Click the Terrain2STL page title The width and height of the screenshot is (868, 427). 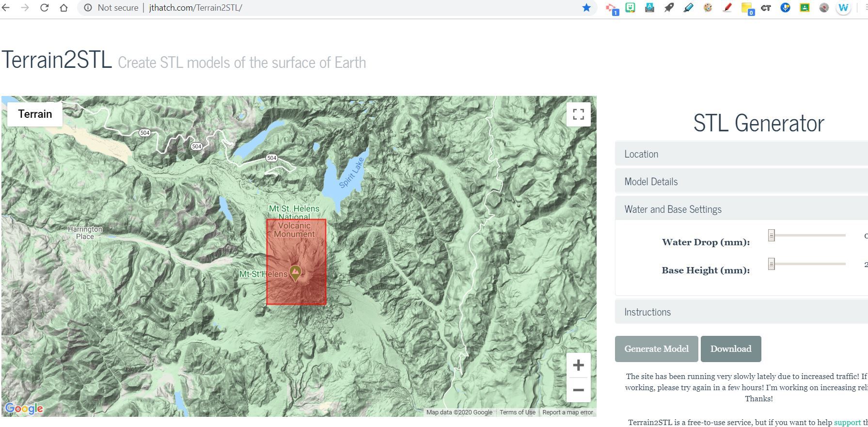(x=57, y=60)
